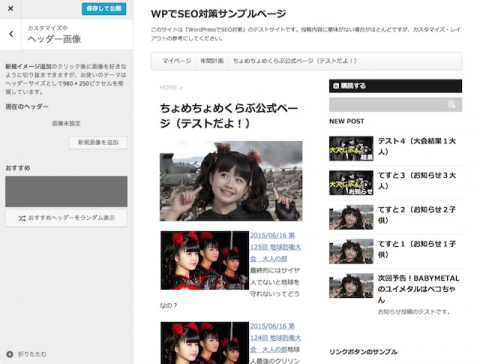This screenshot has width=480, height=364.
Task: Click the ヘッダー画像 panel title
Action: (x=54, y=39)
